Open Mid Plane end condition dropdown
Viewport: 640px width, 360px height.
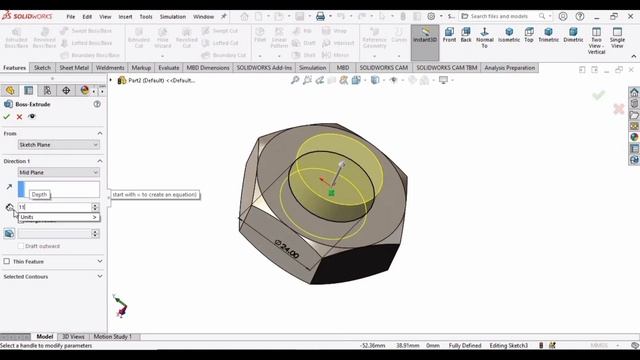coord(58,173)
